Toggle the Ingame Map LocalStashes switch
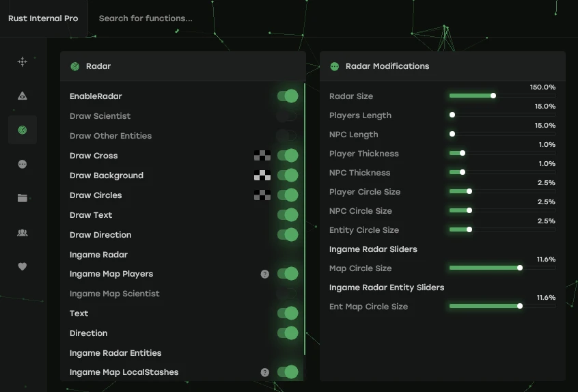This screenshot has width=578, height=392. pos(288,372)
